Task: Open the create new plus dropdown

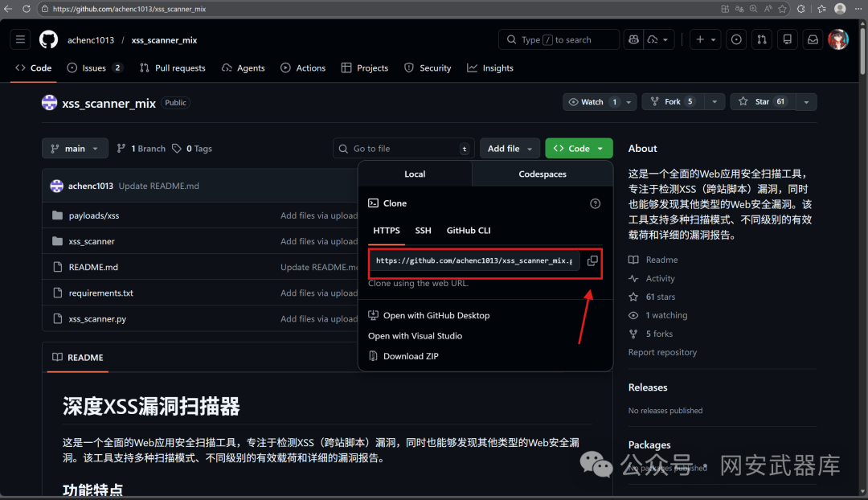Action: coord(706,39)
